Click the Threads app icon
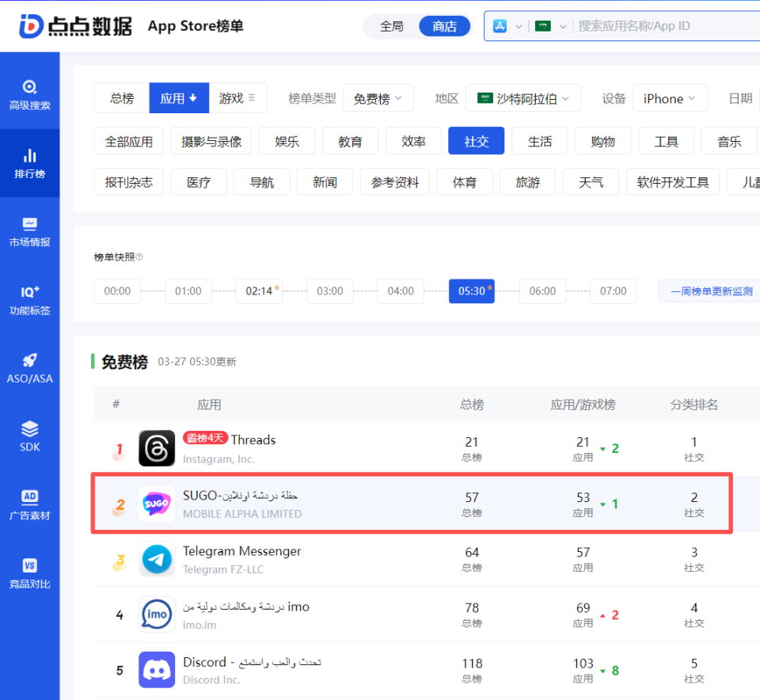 (157, 448)
